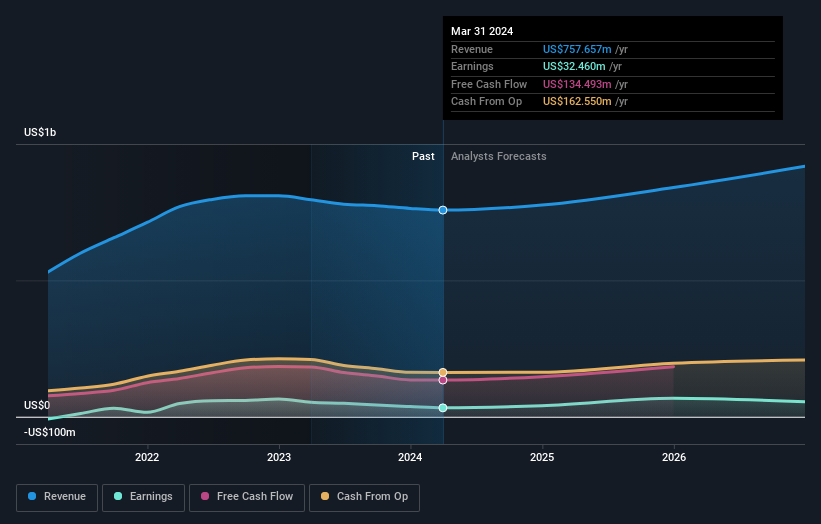This screenshot has width=821, height=524.
Task: Click the 2022 x-axis label
Action: coord(147,457)
